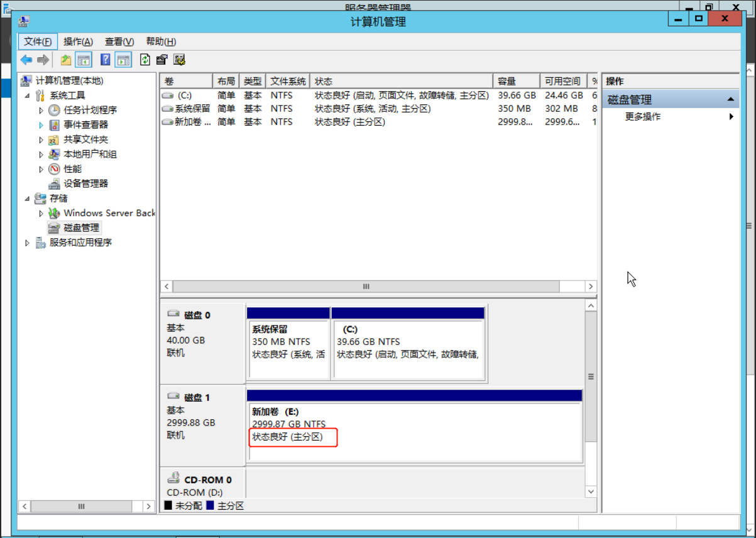The height and width of the screenshot is (538, 756).
Task: Open 设备管理器 in the tree
Action: pos(85,184)
